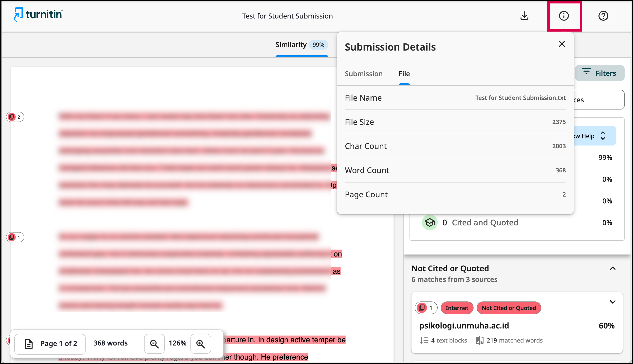Collapse the Not Cited or Quoted section
633x364 pixels.
click(x=613, y=269)
